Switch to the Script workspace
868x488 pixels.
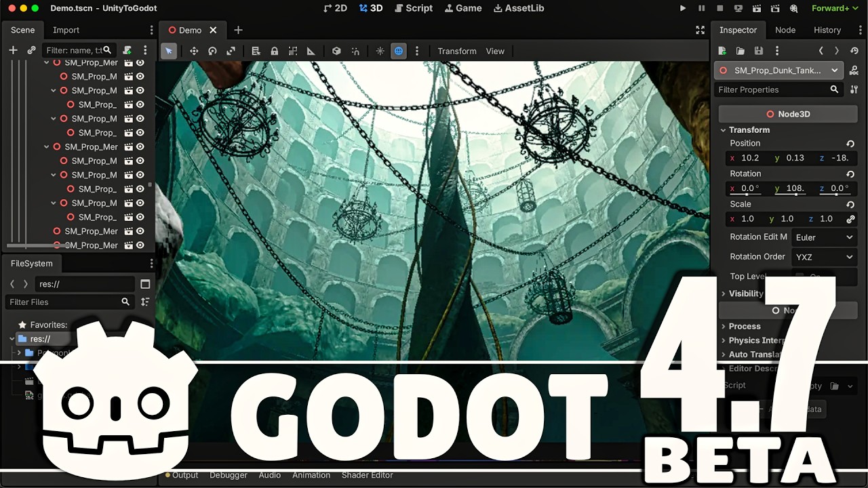(x=412, y=8)
